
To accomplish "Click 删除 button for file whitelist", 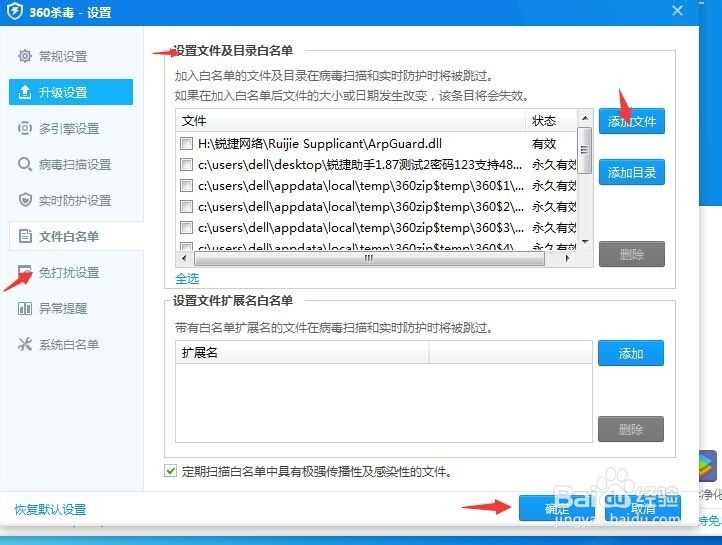I will coord(632,254).
